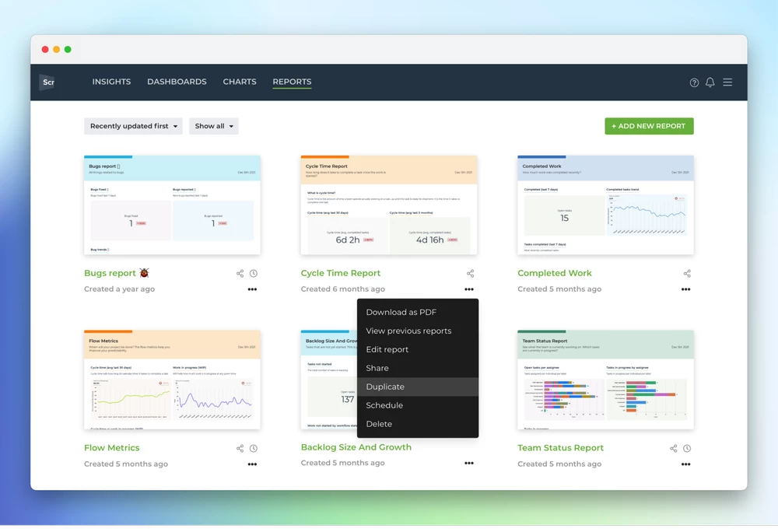The image size is (778, 532).
Task: Click the Bugs report preview thumbnail
Action: point(172,205)
